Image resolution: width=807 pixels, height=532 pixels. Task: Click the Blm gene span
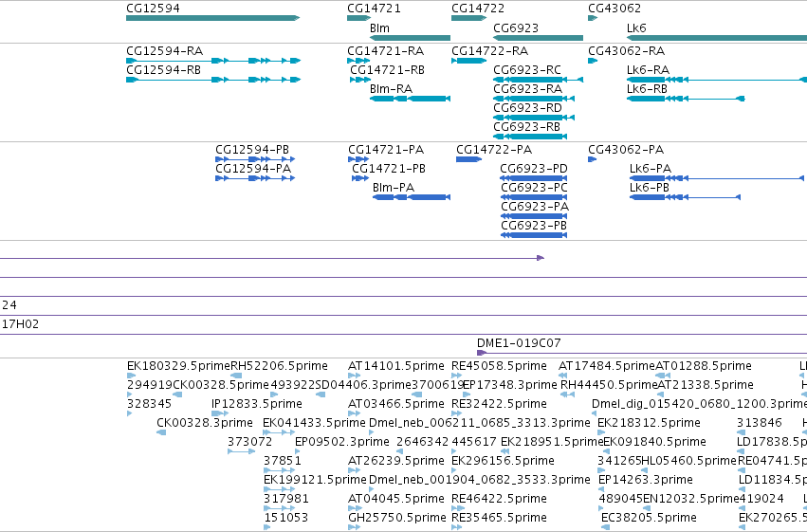pyautogui.click(x=411, y=38)
